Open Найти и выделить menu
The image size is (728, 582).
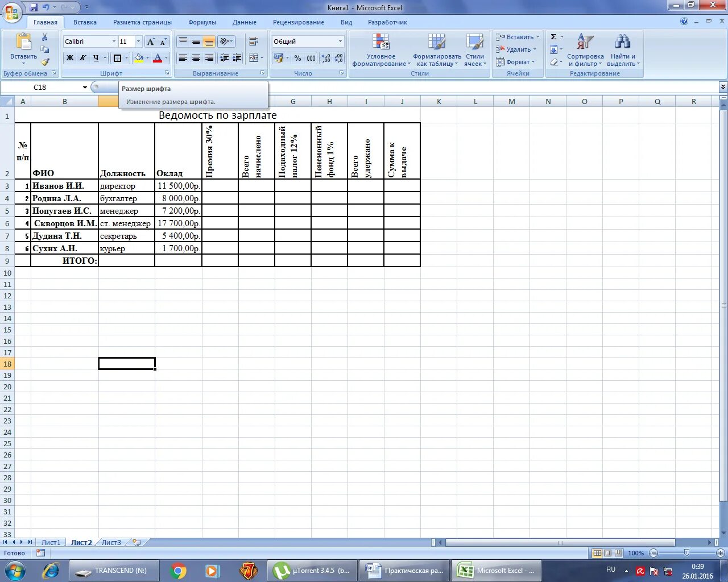point(623,50)
